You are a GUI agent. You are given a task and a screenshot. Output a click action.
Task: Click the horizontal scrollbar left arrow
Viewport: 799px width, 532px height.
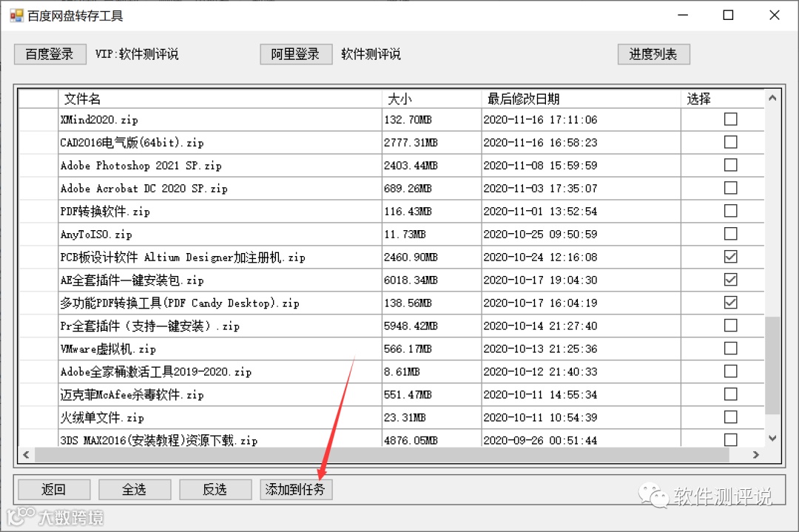[x=26, y=454]
